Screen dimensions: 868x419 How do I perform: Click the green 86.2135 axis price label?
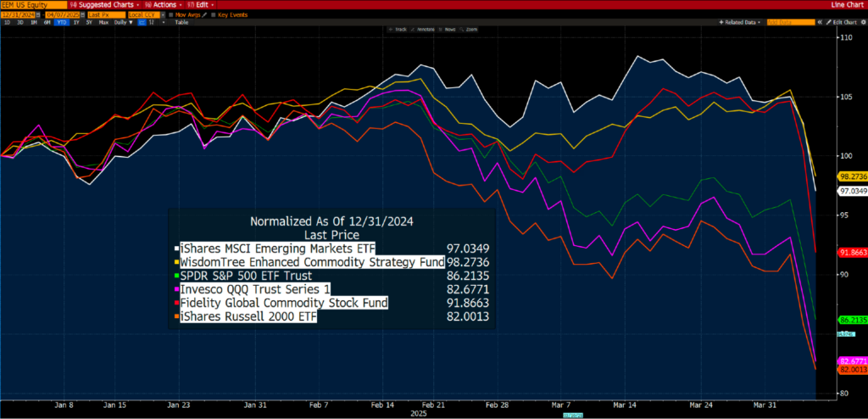pos(853,320)
